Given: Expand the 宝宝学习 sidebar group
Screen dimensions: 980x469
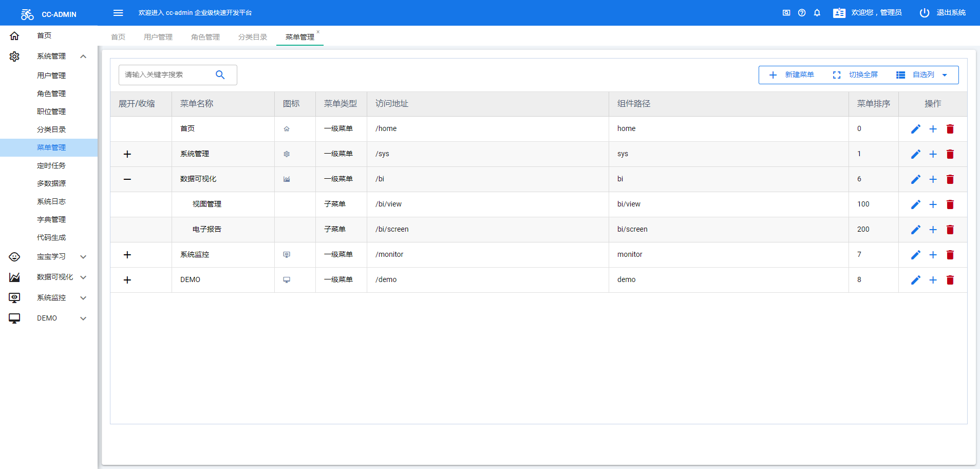Looking at the screenshot, I should pyautogui.click(x=83, y=257).
